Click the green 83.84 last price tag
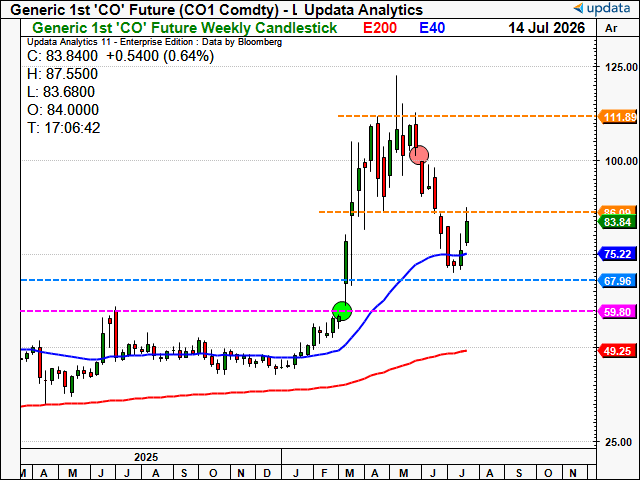The width and height of the screenshot is (640, 480). (617, 222)
